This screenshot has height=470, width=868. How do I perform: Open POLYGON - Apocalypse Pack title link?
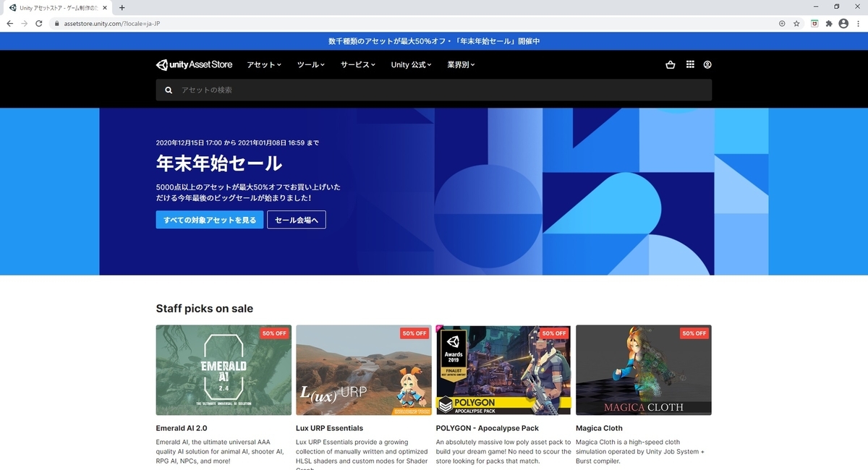488,428
